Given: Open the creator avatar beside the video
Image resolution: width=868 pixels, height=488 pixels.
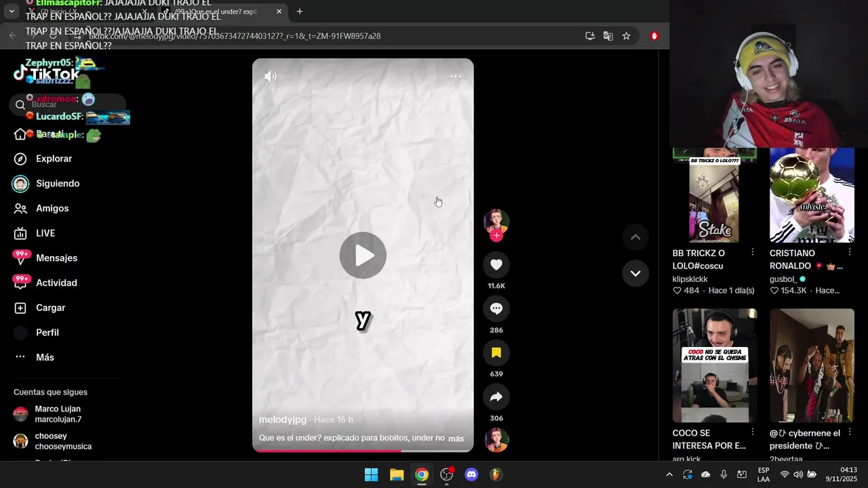Looking at the screenshot, I should point(496,221).
